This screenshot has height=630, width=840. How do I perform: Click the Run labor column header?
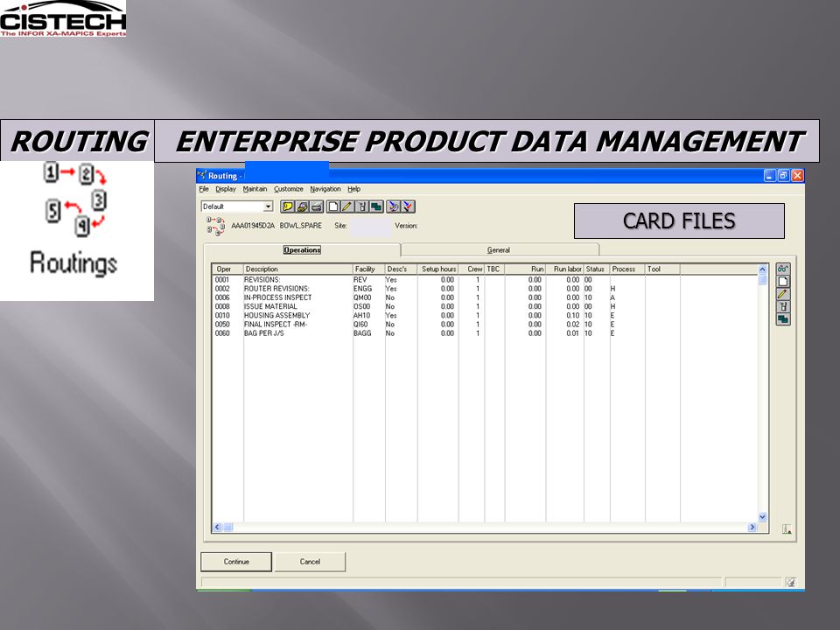[x=565, y=269]
